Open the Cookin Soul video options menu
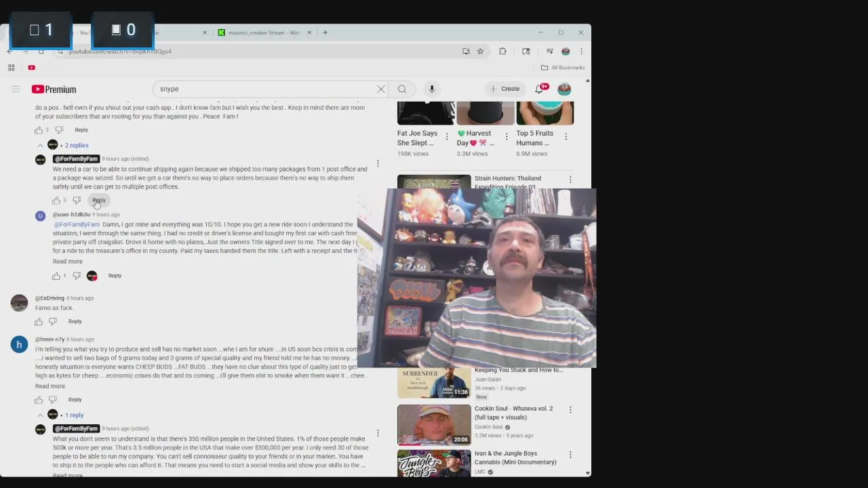868x488 pixels. point(570,410)
